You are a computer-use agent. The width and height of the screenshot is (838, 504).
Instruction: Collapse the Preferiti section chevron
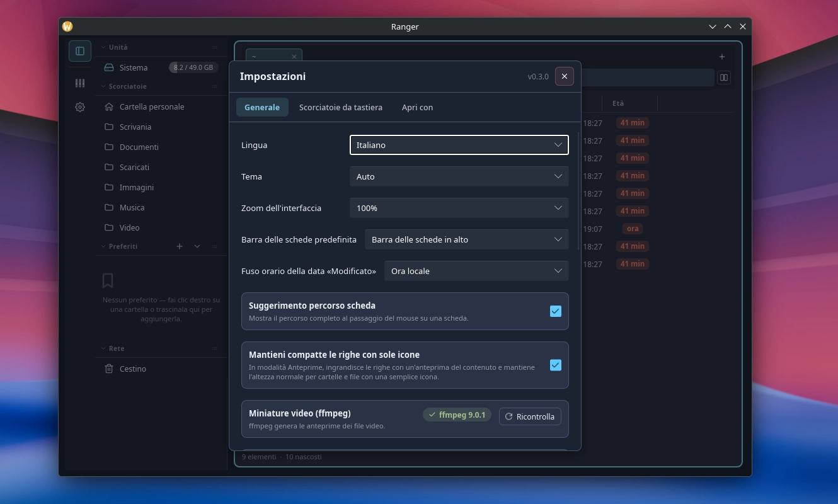tap(197, 246)
